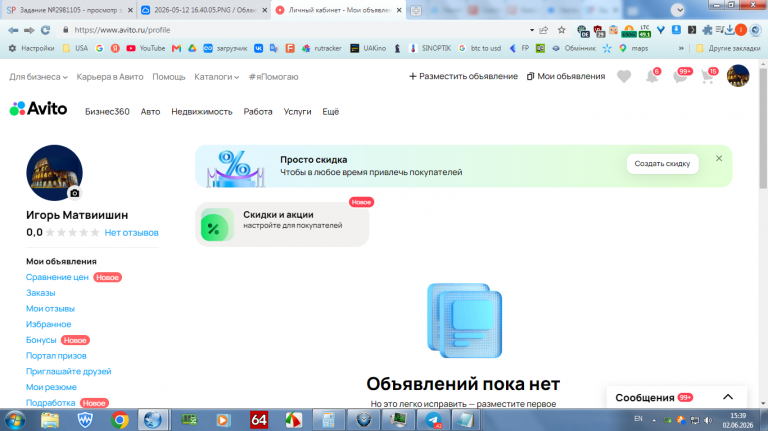Viewport: 768px width, 431px height.
Task: Open 'Избранное' sidebar link
Action: point(48,324)
